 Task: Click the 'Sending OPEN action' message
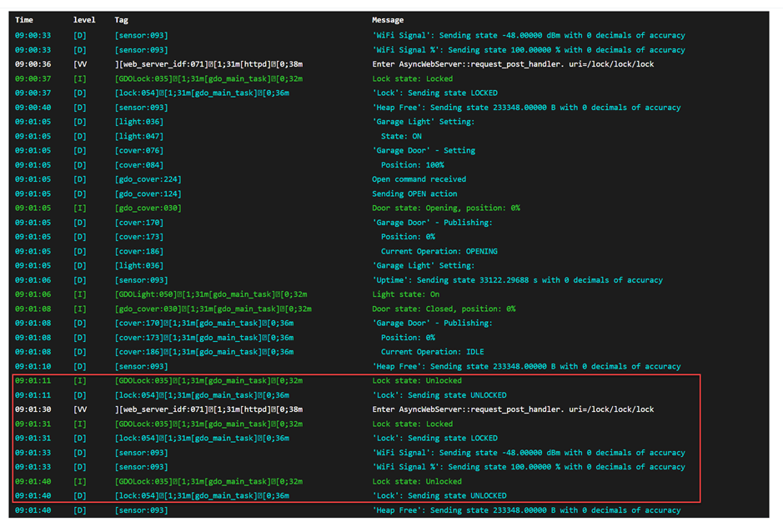pyautogui.click(x=414, y=193)
